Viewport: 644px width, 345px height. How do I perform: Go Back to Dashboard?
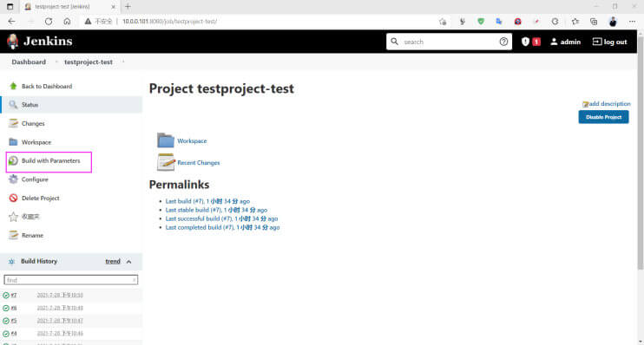(47, 86)
